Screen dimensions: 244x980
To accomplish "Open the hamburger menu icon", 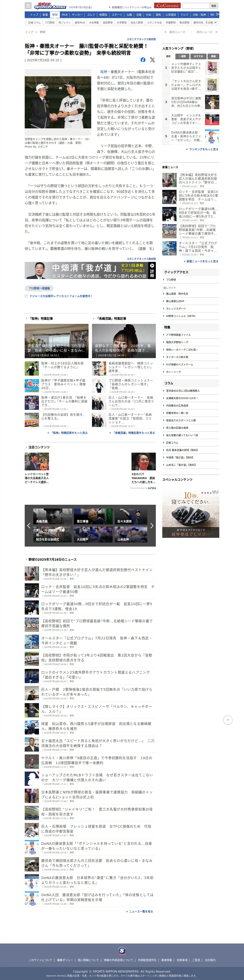I will (28, 6).
